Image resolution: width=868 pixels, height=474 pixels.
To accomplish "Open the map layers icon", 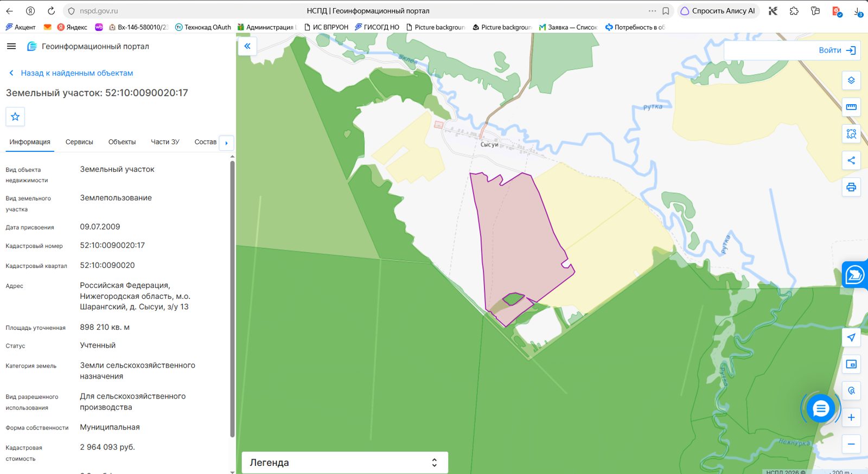I will point(851,80).
